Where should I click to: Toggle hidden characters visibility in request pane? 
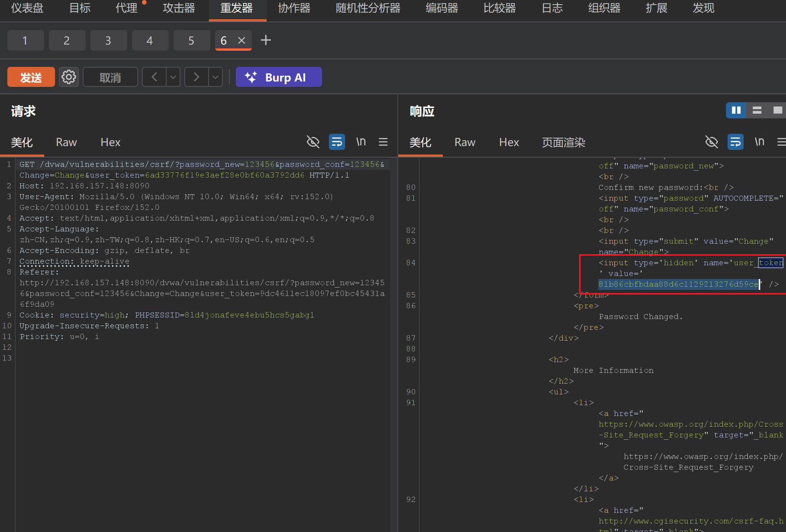(313, 142)
